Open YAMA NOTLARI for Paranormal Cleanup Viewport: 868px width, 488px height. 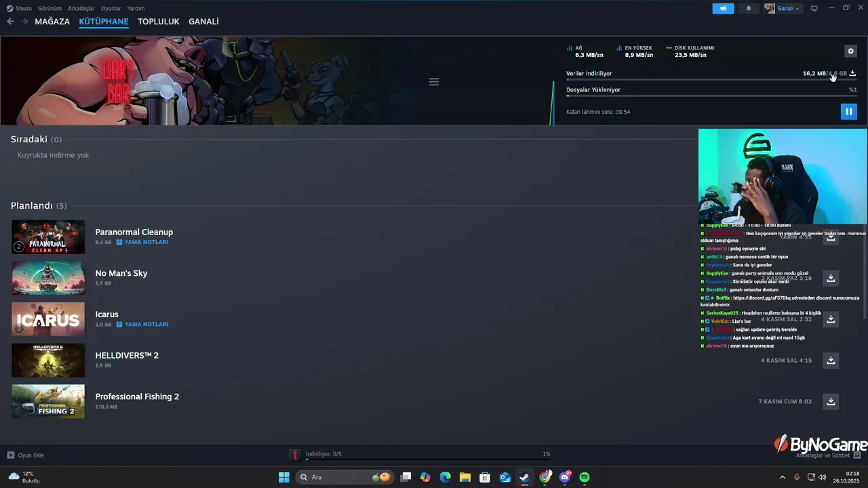coord(142,242)
